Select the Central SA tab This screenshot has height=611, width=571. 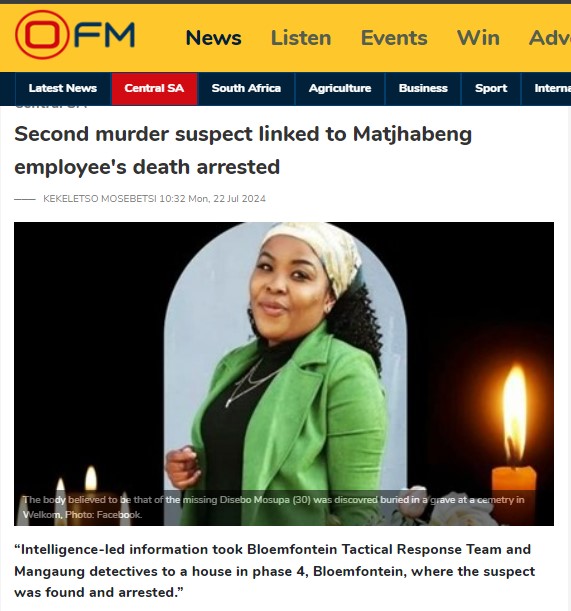[154, 88]
